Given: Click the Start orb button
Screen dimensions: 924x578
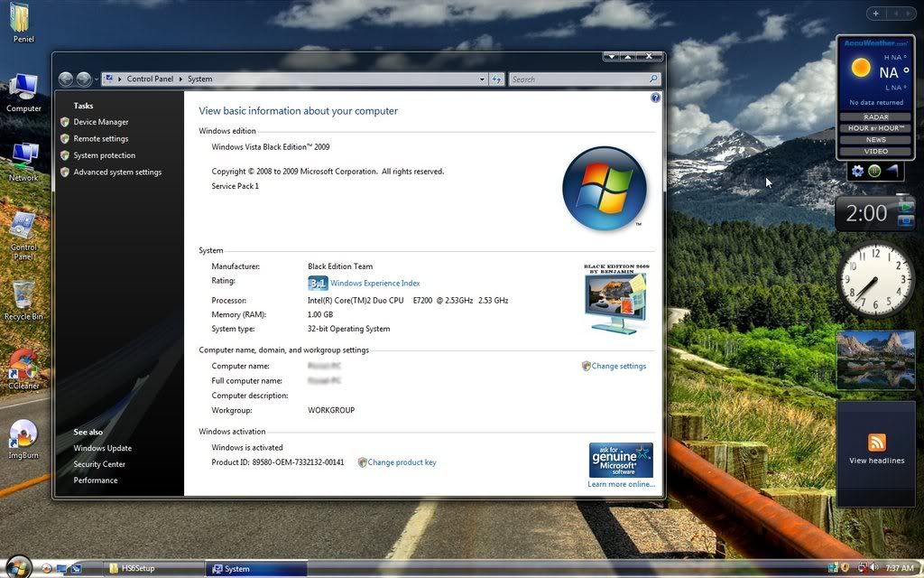Looking at the screenshot, I should (x=18, y=567).
